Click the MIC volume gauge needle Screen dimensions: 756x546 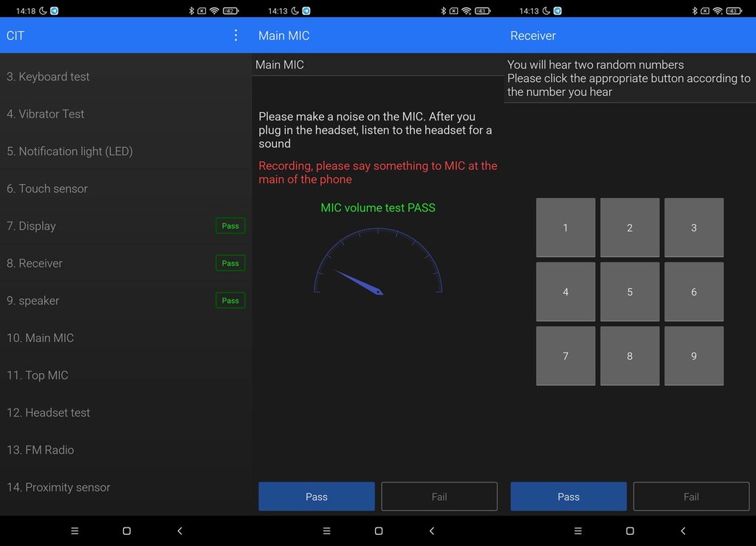pos(359,282)
